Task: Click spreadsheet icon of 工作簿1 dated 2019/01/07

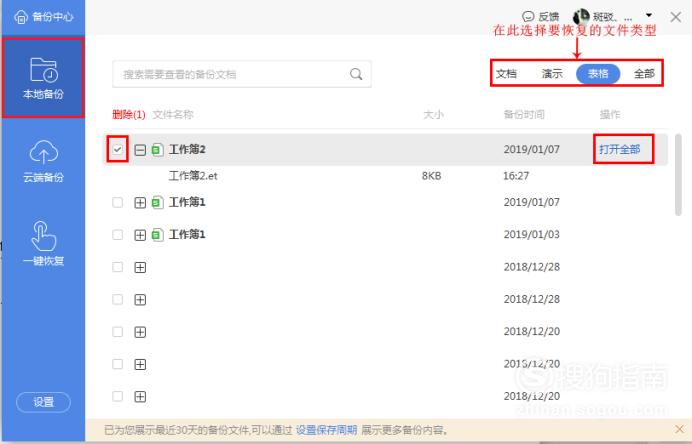Action: click(158, 203)
